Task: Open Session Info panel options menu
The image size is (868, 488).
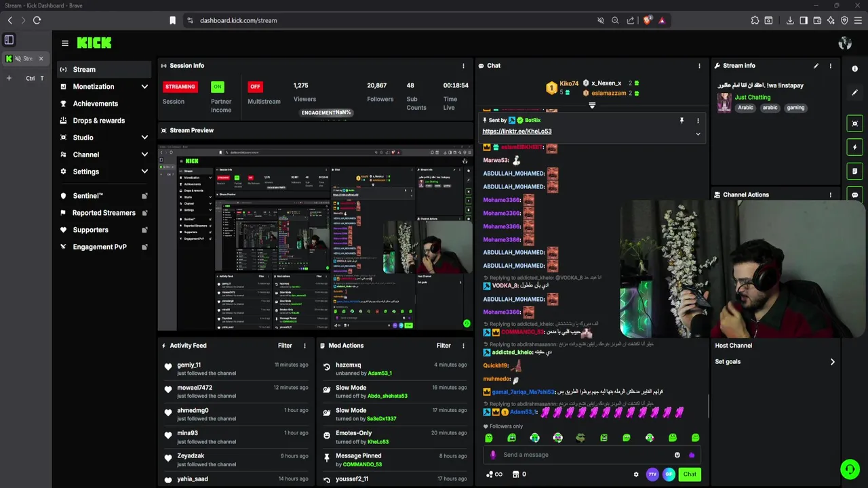Action: click(x=464, y=66)
